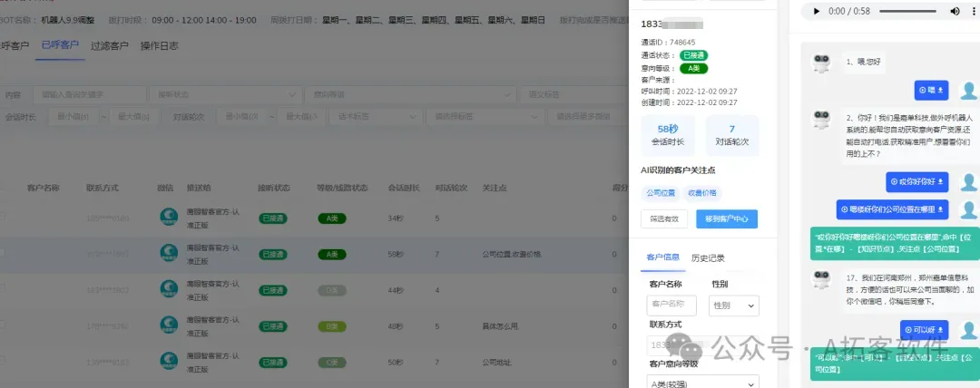Click customer avatar next to "喂" bubble
Viewport: 980px width, 388px height.
tap(969, 91)
